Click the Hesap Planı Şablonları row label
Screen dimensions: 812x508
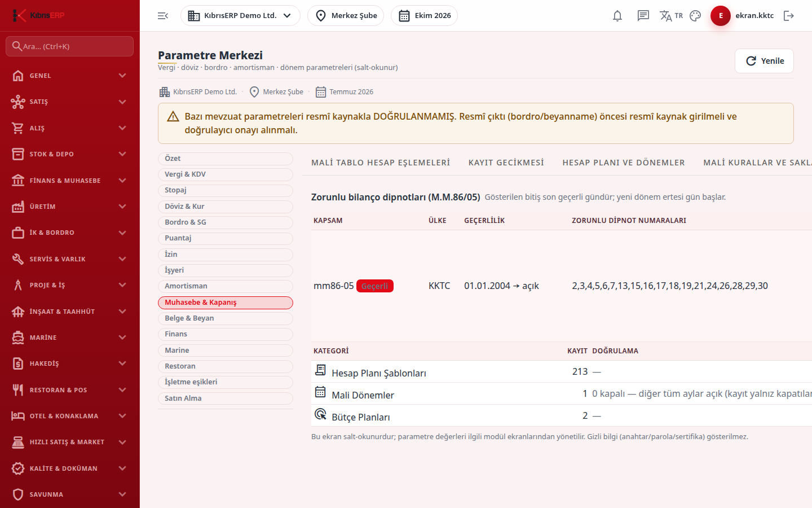[x=379, y=373]
